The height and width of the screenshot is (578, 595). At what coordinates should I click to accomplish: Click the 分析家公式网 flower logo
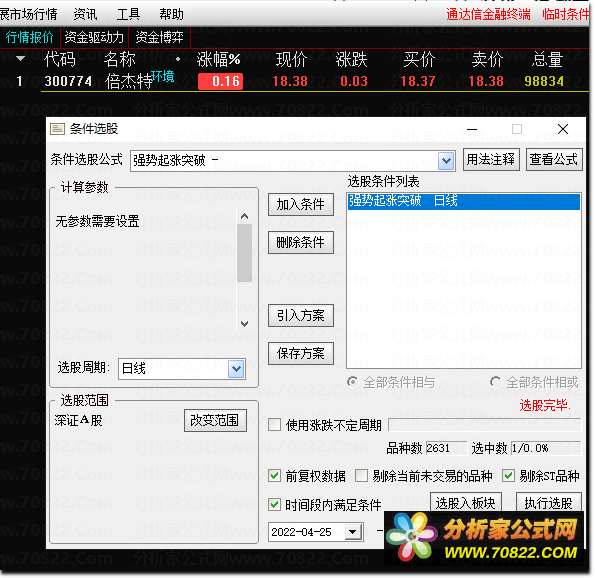click(x=411, y=536)
